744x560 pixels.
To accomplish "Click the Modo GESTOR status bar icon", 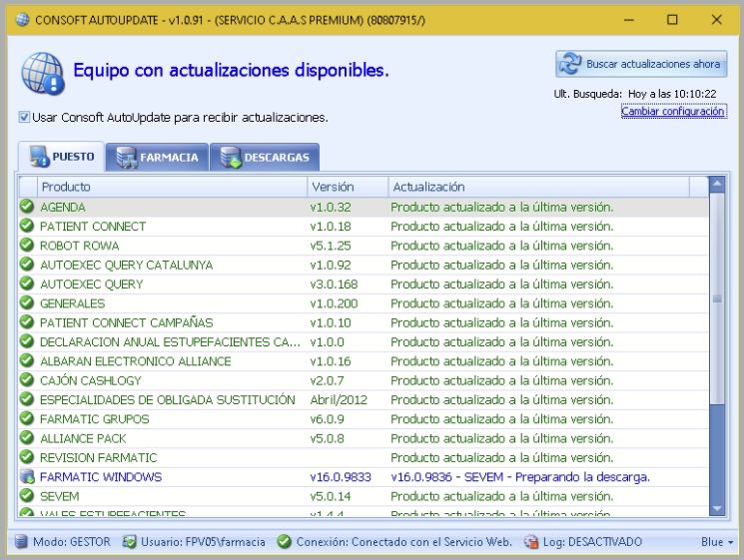I will [21, 541].
